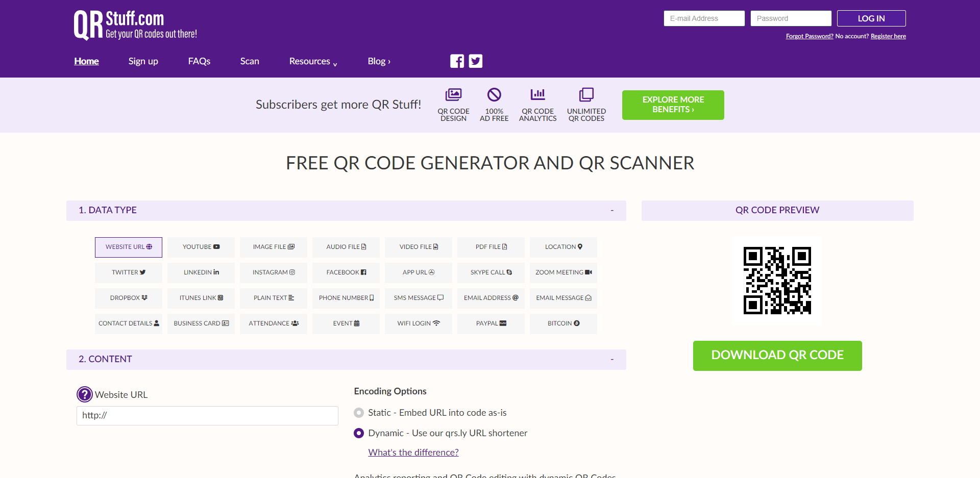The height and width of the screenshot is (478, 980).
Task: Select the YouTube data type
Action: 201,247
